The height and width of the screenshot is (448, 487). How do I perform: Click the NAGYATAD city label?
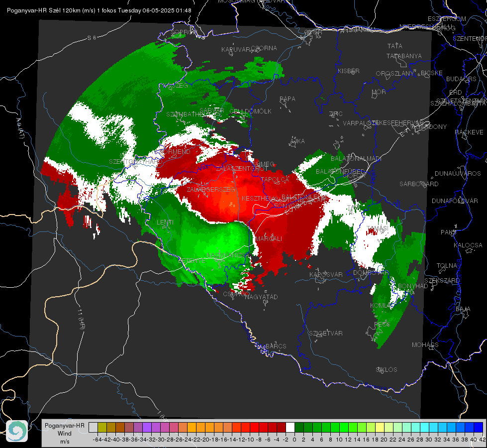[261, 297]
